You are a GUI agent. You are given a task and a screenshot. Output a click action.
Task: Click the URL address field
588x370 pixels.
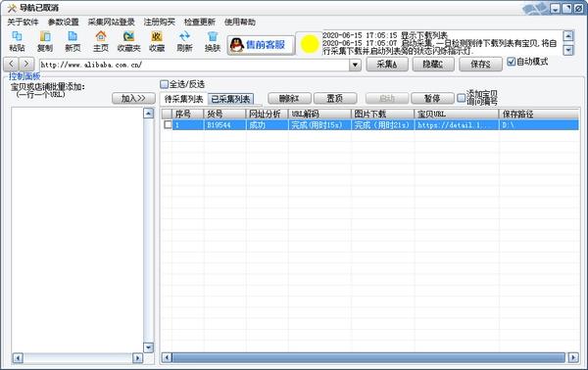[194, 65]
